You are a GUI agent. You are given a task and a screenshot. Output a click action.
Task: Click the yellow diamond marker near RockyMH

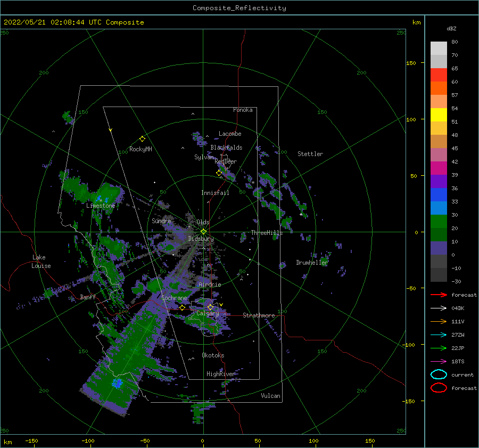tap(142, 139)
